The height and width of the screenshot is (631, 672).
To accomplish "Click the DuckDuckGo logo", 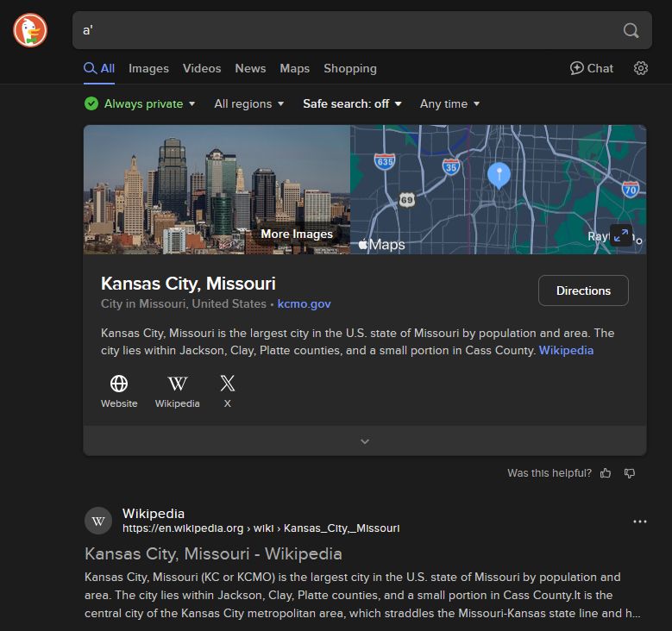I will tap(30, 30).
